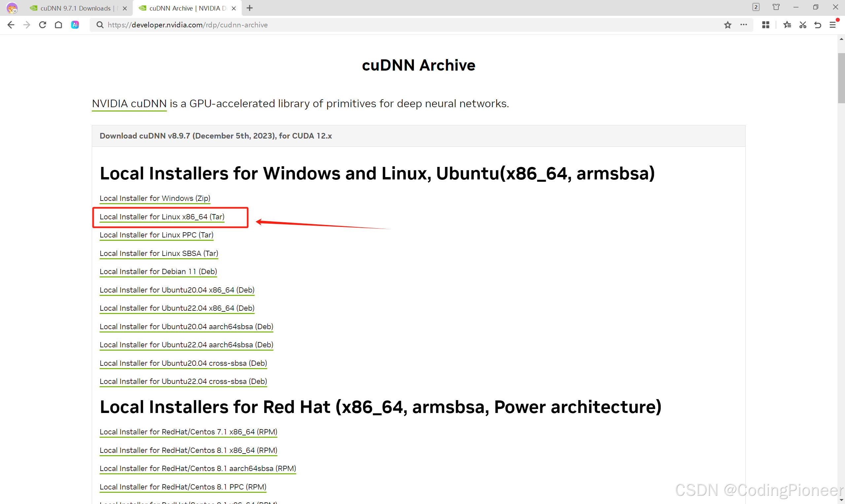Go to browser home page icon
The height and width of the screenshot is (504, 845).
click(58, 25)
